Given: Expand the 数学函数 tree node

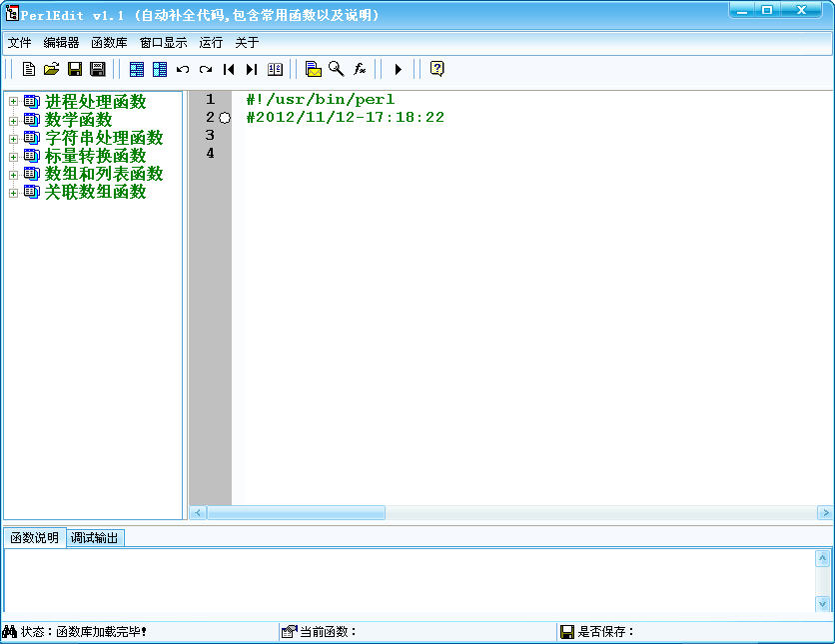Looking at the screenshot, I should coord(13,120).
